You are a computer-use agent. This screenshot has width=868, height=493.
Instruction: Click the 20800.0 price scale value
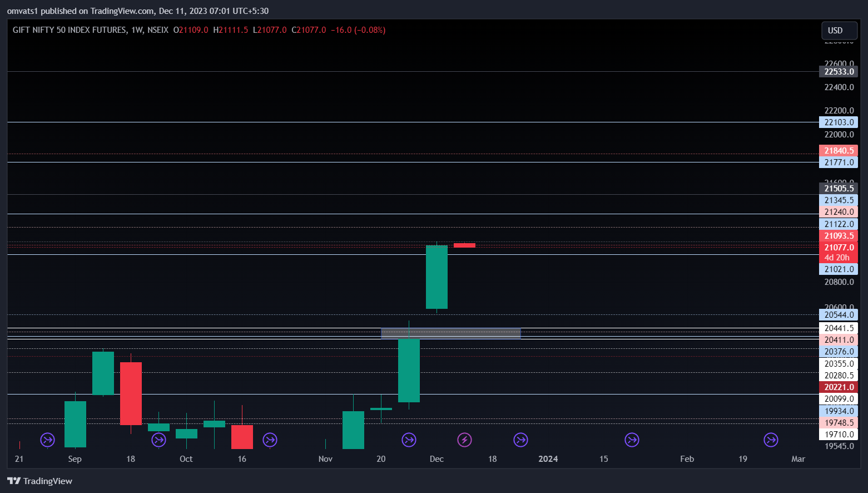tap(839, 282)
